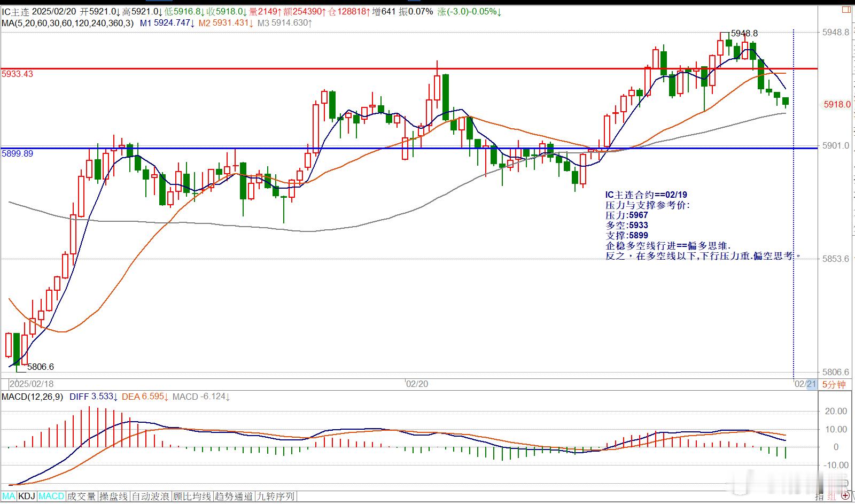Click the MACD(12,26,9) parameter label

click(x=32, y=397)
